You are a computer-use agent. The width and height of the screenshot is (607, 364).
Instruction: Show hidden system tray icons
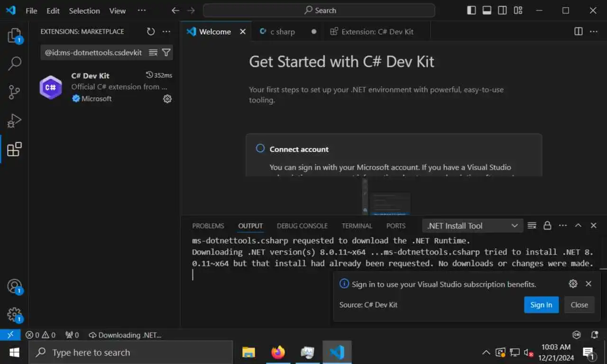(x=486, y=353)
